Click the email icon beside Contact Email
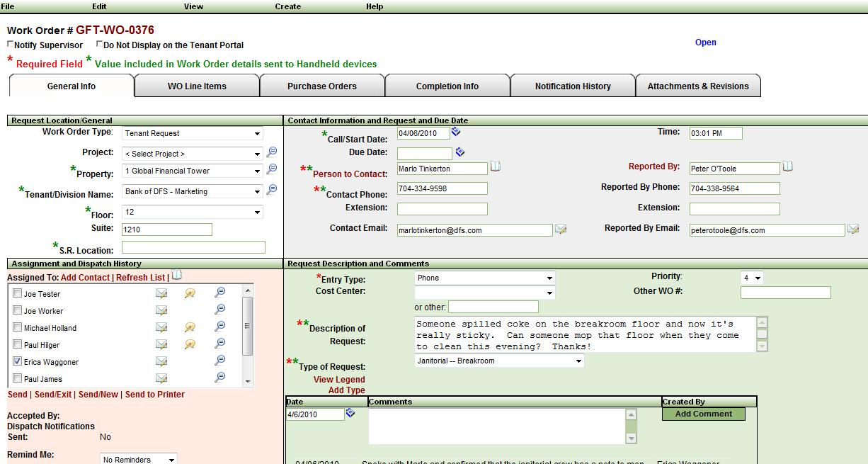The image size is (868, 464). 561,229
